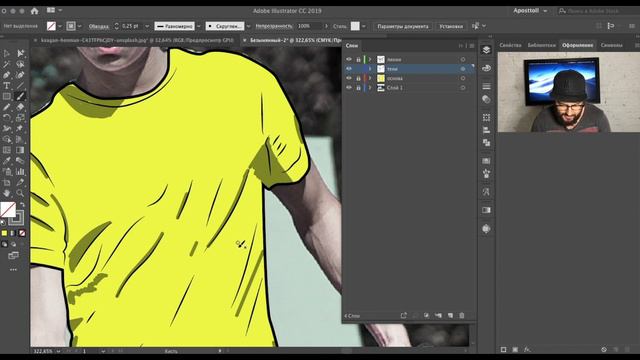Delete selected layer with trash icon
Viewport: 640px width, 360px height.
[462, 316]
